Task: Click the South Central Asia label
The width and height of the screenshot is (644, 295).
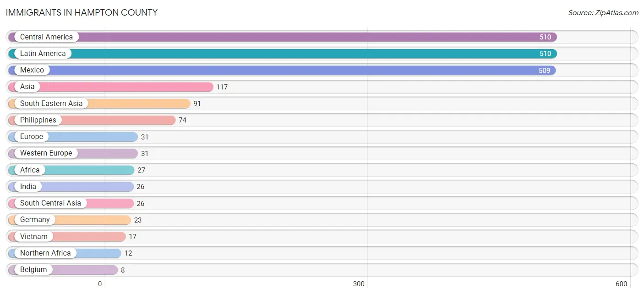Action: point(50,203)
